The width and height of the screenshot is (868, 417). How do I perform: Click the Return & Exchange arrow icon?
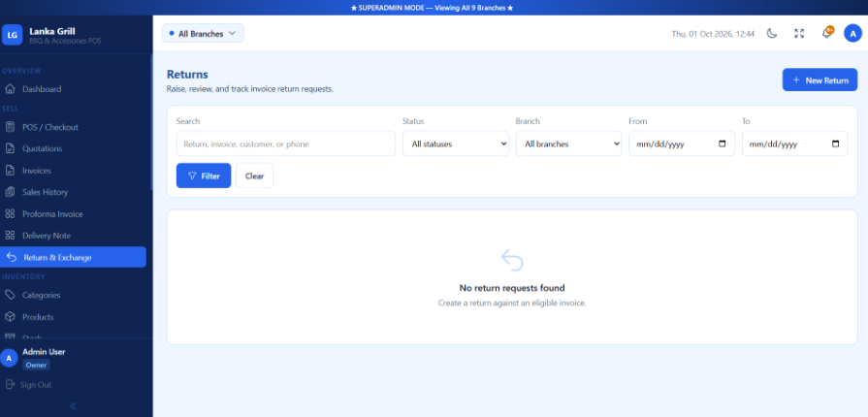click(11, 258)
